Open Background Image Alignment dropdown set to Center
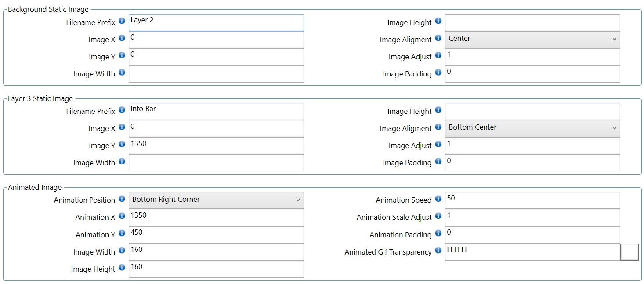Screen dimensions: 644x284 pos(532,39)
